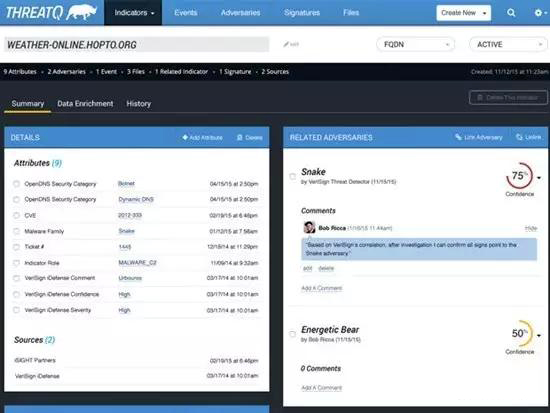Click Bob Ricca's avatar thumbnail
This screenshot has width=550, height=413.
click(x=309, y=228)
